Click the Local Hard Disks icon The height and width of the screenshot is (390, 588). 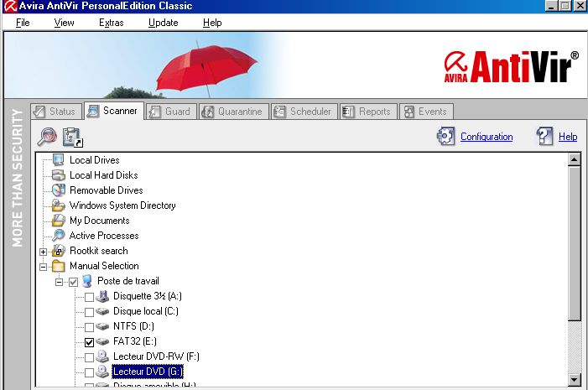pos(58,175)
